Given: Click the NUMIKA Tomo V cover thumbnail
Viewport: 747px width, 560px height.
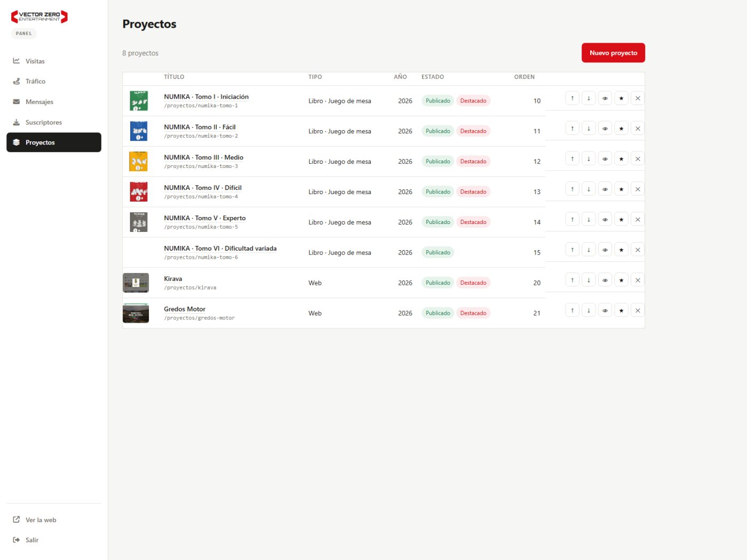Looking at the screenshot, I should click(x=139, y=222).
